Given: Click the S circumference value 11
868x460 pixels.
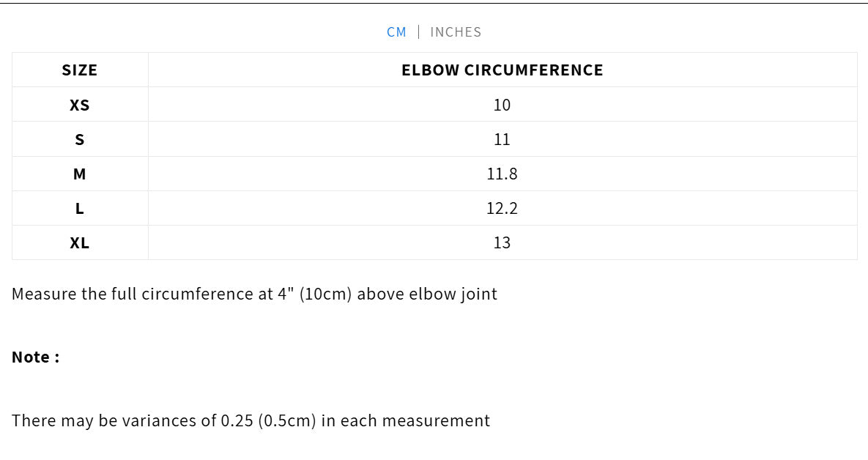Looking at the screenshot, I should tap(502, 139).
